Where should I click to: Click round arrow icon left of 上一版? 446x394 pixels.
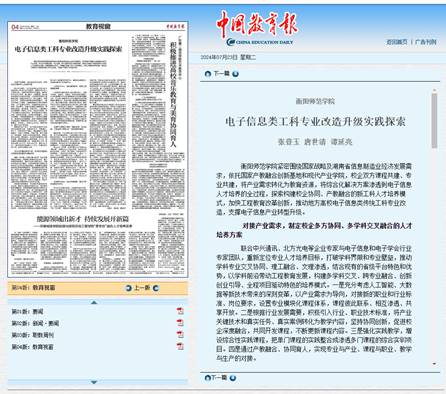point(129,288)
